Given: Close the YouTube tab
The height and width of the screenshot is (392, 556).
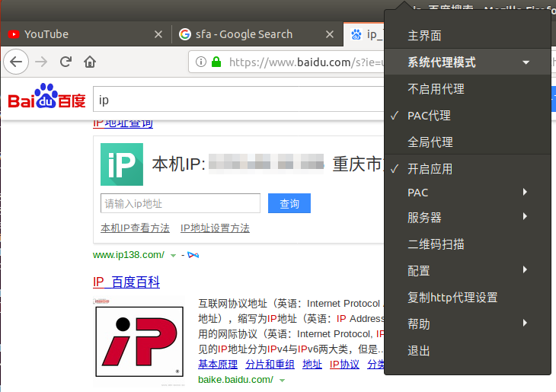Looking at the screenshot, I should pos(158,34).
